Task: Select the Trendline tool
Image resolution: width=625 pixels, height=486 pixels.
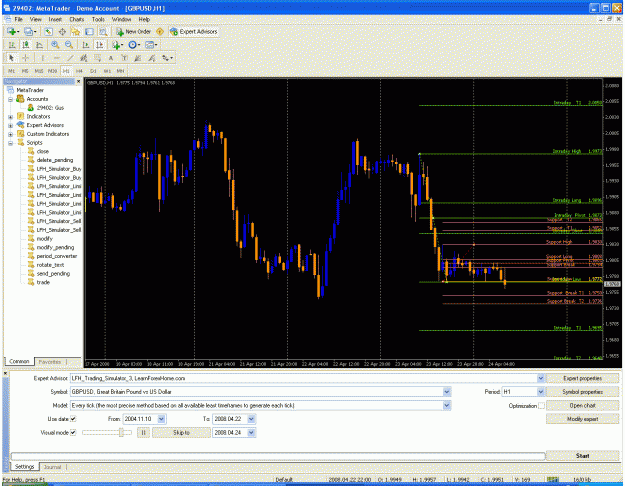Action: click(70, 58)
